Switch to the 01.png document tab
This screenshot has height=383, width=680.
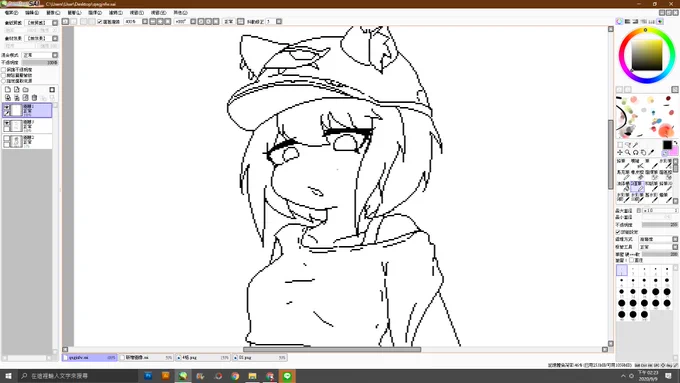point(259,357)
